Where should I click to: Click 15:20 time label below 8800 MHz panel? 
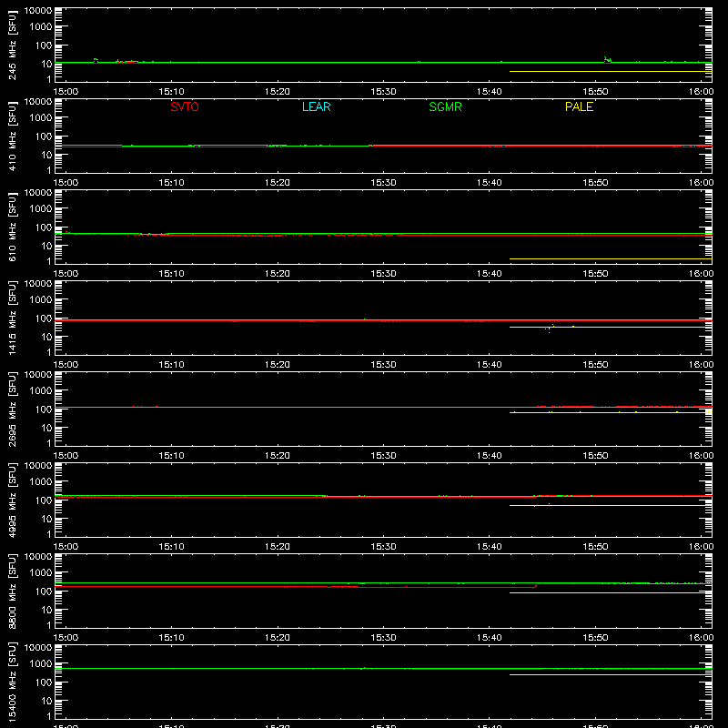(x=278, y=638)
